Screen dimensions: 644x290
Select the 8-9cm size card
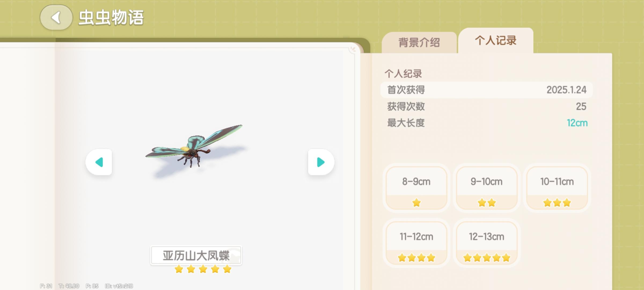[416, 188]
